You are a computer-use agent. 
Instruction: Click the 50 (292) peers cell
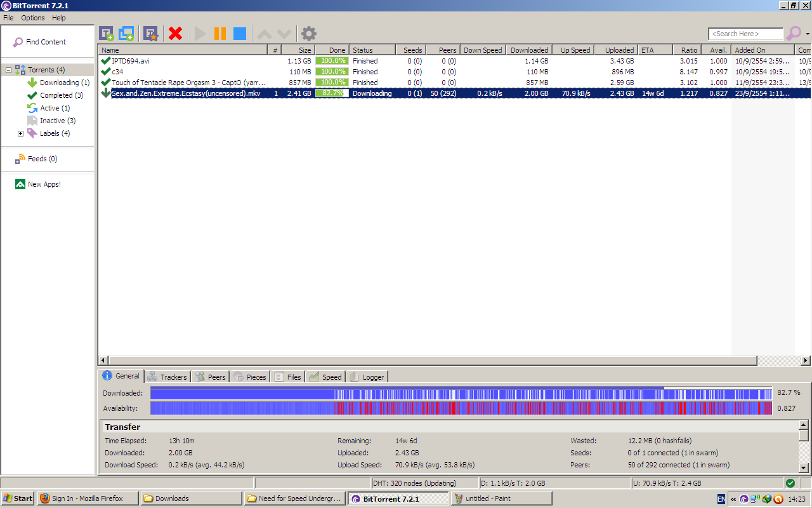point(443,93)
